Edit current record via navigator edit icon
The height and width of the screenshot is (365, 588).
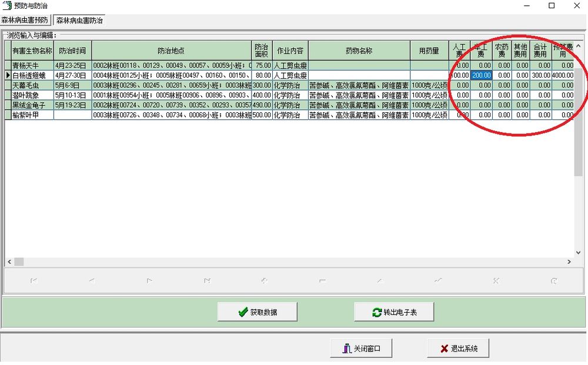click(x=380, y=281)
